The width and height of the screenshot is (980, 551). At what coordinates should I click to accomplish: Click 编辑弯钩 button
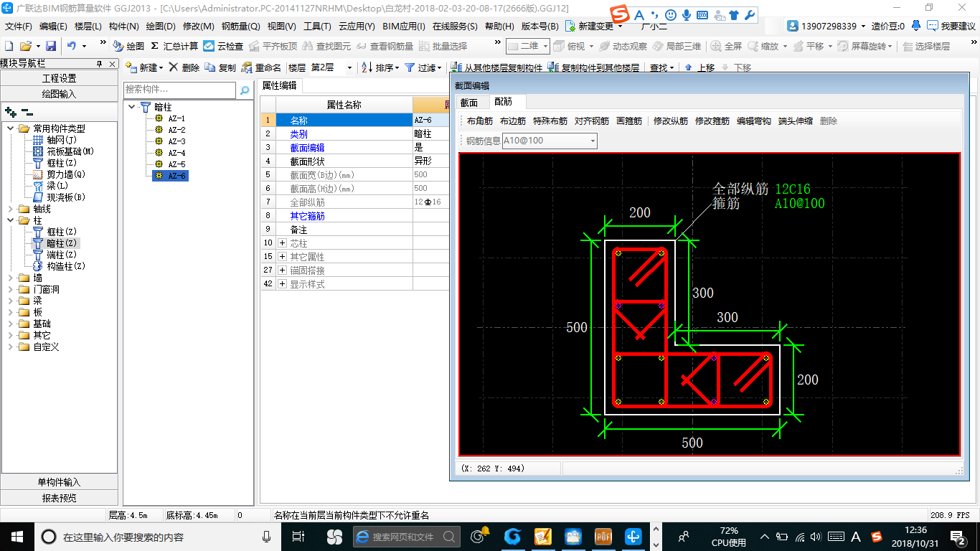click(754, 121)
